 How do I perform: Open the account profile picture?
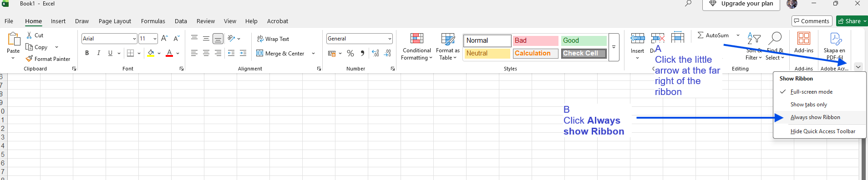click(x=792, y=4)
